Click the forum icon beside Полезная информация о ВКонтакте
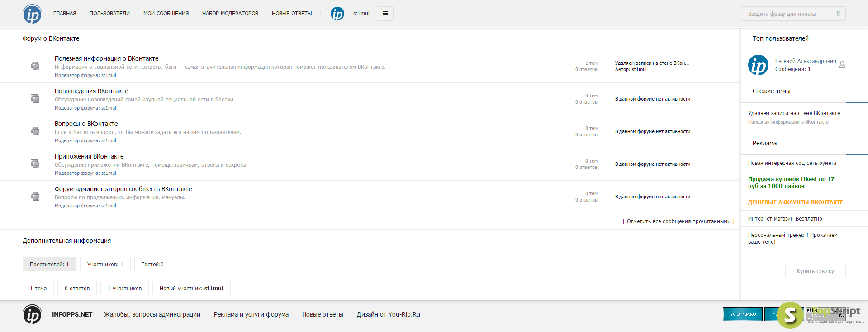Image resolution: width=868 pixels, height=332 pixels. pos(35,66)
